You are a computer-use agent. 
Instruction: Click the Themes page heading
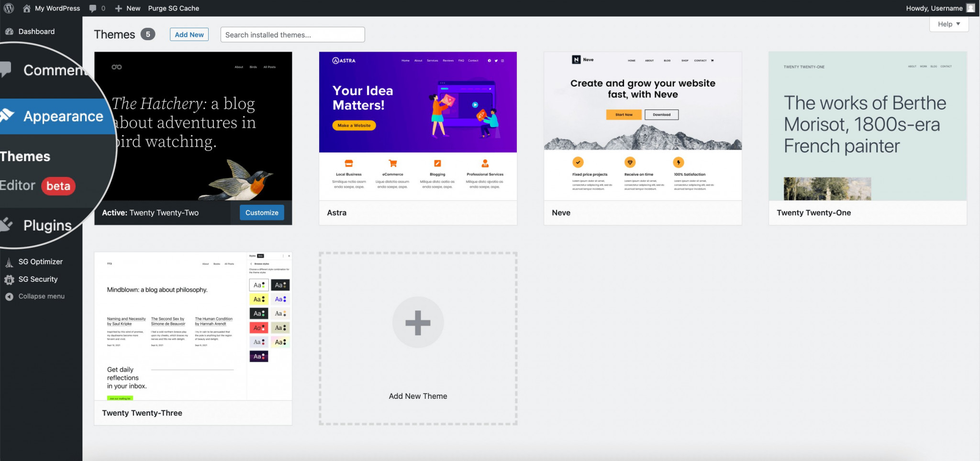point(114,34)
